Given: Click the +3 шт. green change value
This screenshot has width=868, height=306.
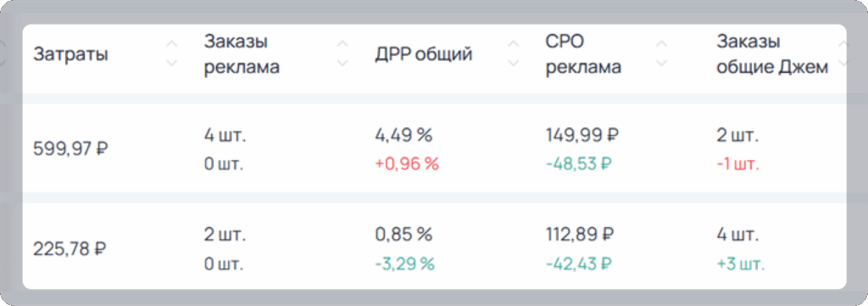Looking at the screenshot, I should point(741,264).
